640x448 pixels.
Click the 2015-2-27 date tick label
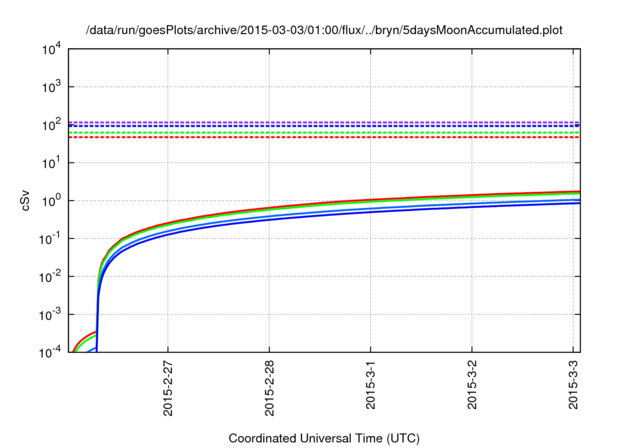168,388
